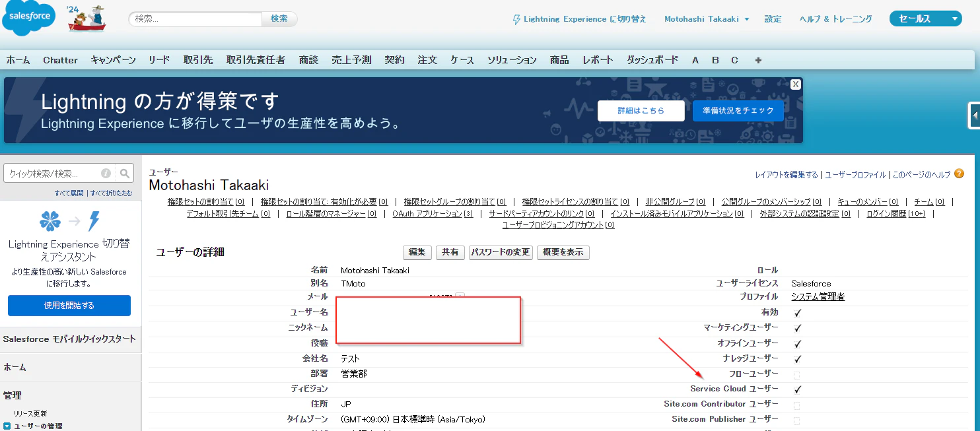Focus the top 検索 input field
980x431 pixels.
(195, 19)
